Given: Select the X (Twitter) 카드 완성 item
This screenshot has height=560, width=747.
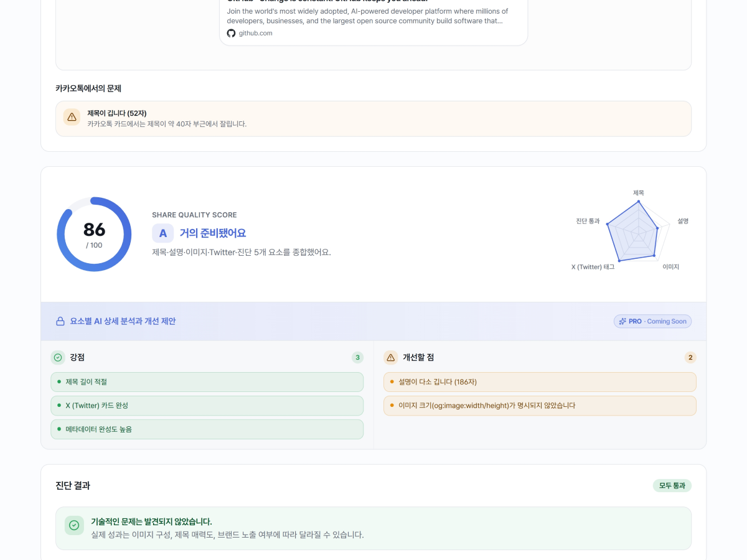Looking at the screenshot, I should (x=207, y=406).
